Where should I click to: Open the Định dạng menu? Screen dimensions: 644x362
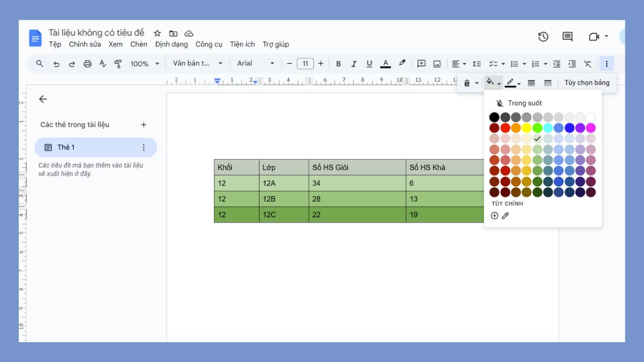172,45
